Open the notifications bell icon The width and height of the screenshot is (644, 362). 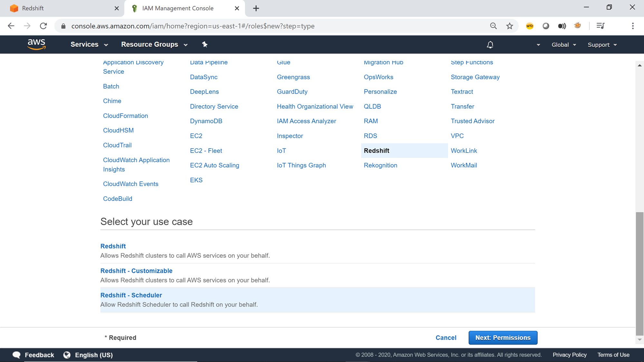coord(490,45)
